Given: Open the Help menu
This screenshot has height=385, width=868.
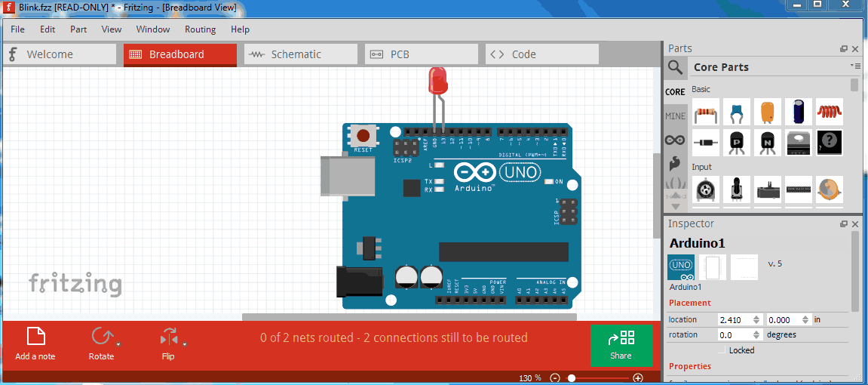Looking at the screenshot, I should click(x=241, y=29).
